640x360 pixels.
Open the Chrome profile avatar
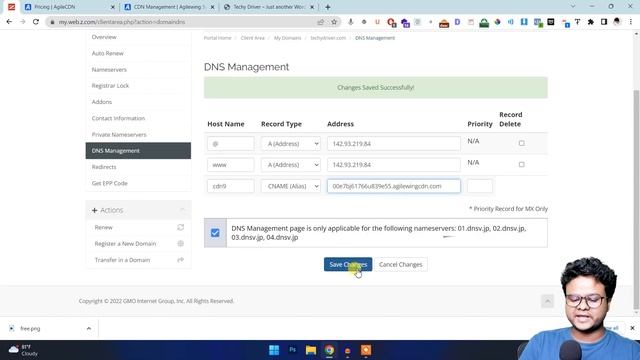coord(617,22)
